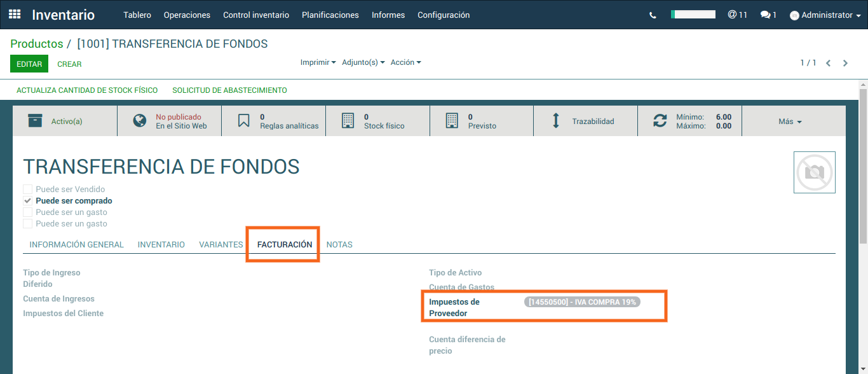
Task: Click the phone icon in top bar
Action: (653, 15)
